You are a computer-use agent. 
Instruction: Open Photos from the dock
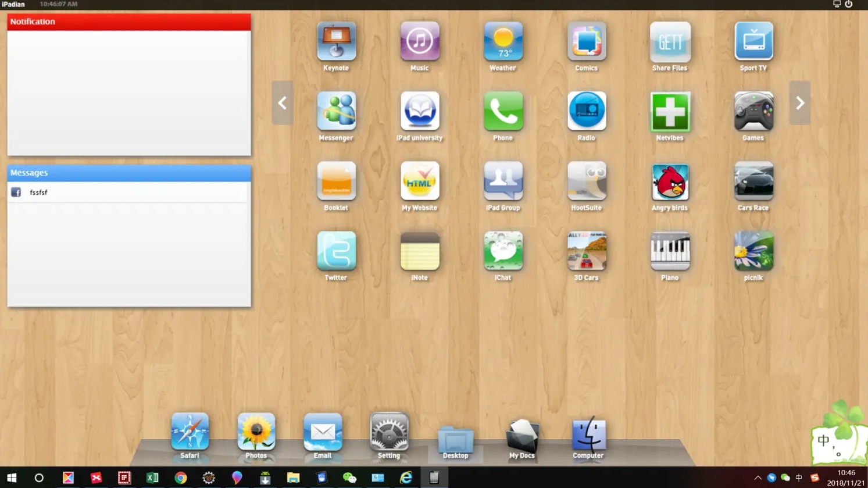coord(256,432)
